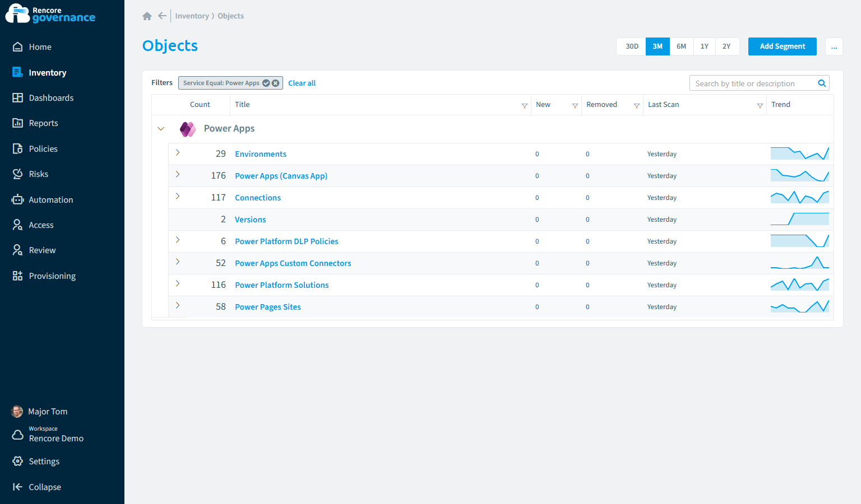Screen dimensions: 861x504
Task: Expand the Power Apps (Canvas App) row
Action: (x=178, y=174)
